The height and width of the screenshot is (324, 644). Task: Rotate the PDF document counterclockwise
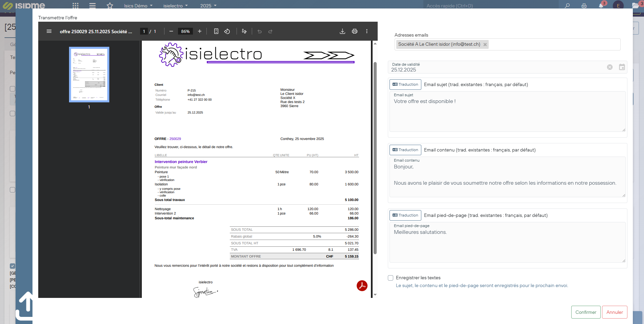(227, 31)
